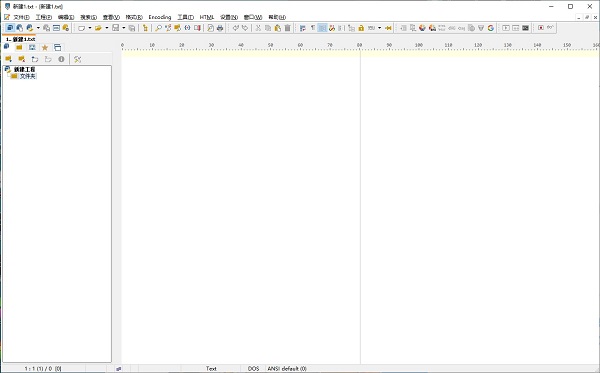This screenshot has width=600, height=373.
Task: Open the dropdown arrow after first toolbar icons
Action: click(x=38, y=28)
